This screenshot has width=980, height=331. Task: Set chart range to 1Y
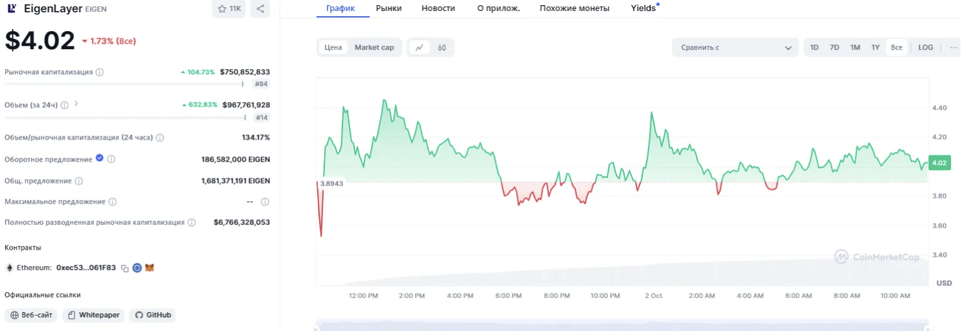[875, 47]
